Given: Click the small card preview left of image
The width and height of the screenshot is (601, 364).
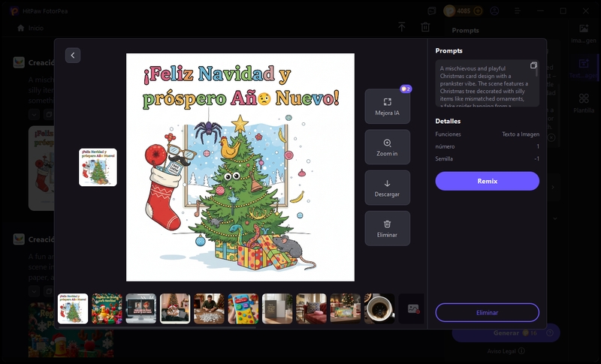Looking at the screenshot, I should (98, 167).
